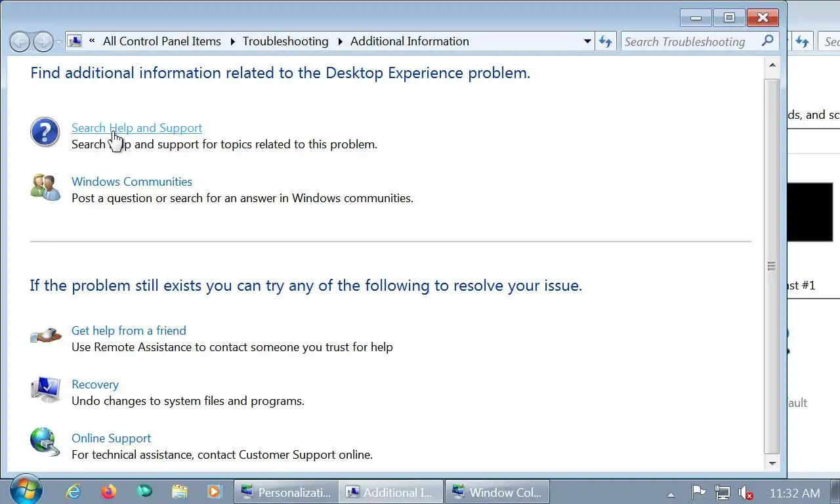Viewport: 840px width, 504px height.
Task: Launch Internet Explorer from taskbar
Action: 73,492
